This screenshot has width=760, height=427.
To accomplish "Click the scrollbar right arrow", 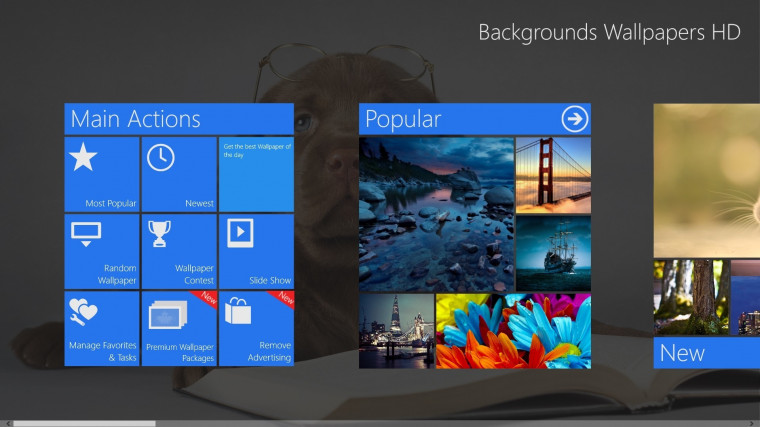I will point(752,424).
